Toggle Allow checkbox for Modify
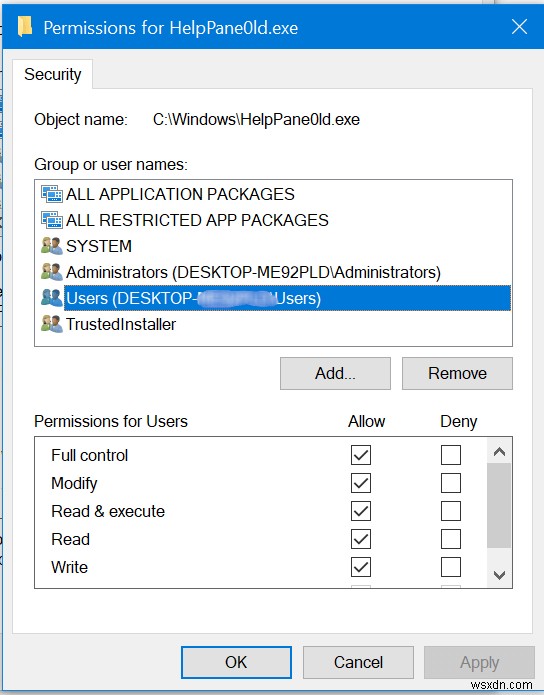Screen dimensions: 544x695 click(x=361, y=483)
